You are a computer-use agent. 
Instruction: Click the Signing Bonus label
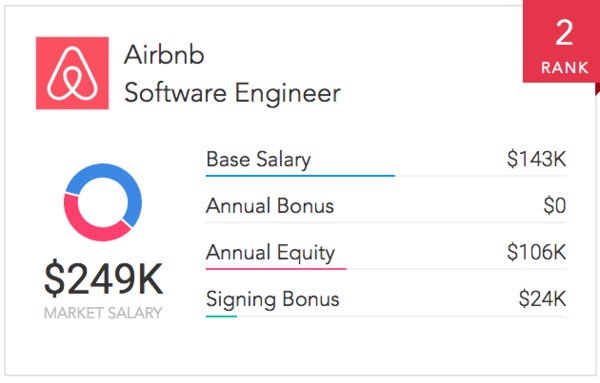click(x=272, y=300)
